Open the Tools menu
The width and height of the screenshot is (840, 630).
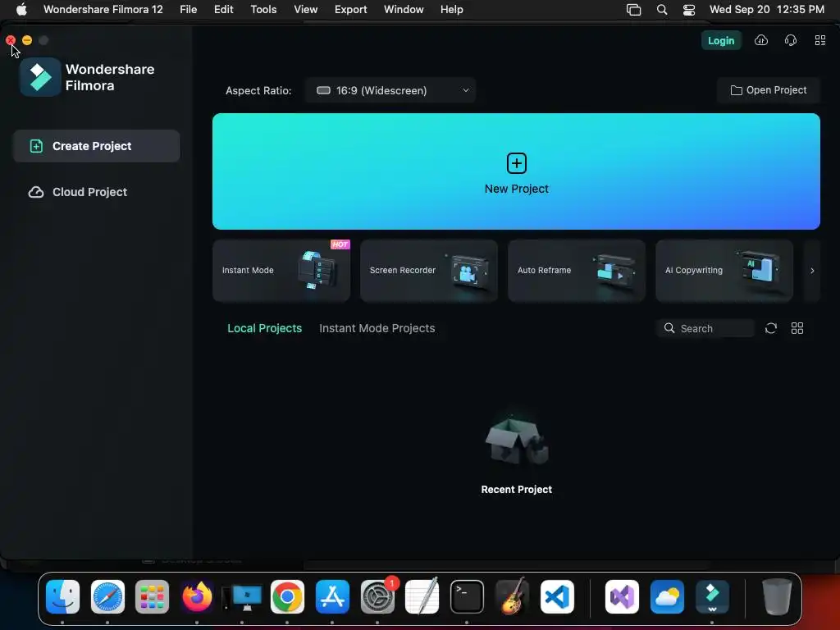point(263,10)
